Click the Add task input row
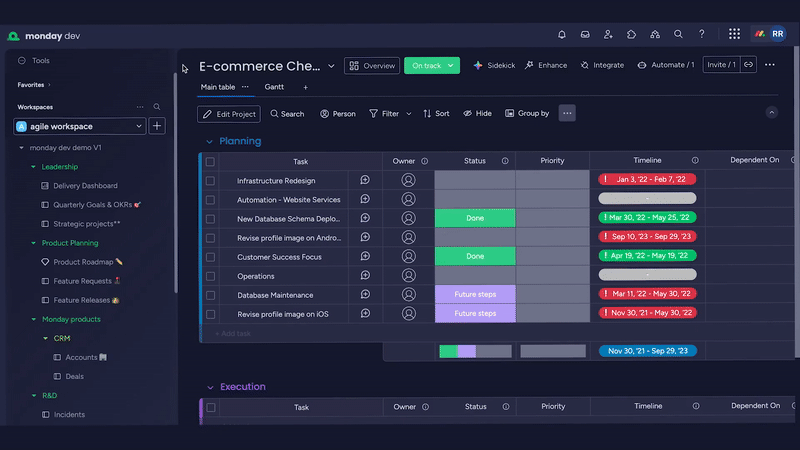Viewport: 800px width, 450px height. tap(290, 333)
